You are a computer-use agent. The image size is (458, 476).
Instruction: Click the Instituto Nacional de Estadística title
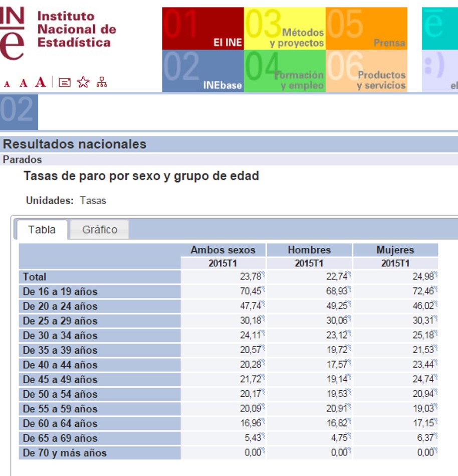tap(76, 29)
